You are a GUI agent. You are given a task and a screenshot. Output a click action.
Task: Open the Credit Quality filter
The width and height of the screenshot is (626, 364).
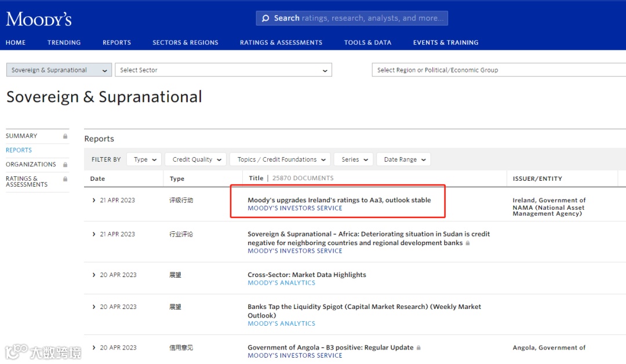(x=196, y=159)
